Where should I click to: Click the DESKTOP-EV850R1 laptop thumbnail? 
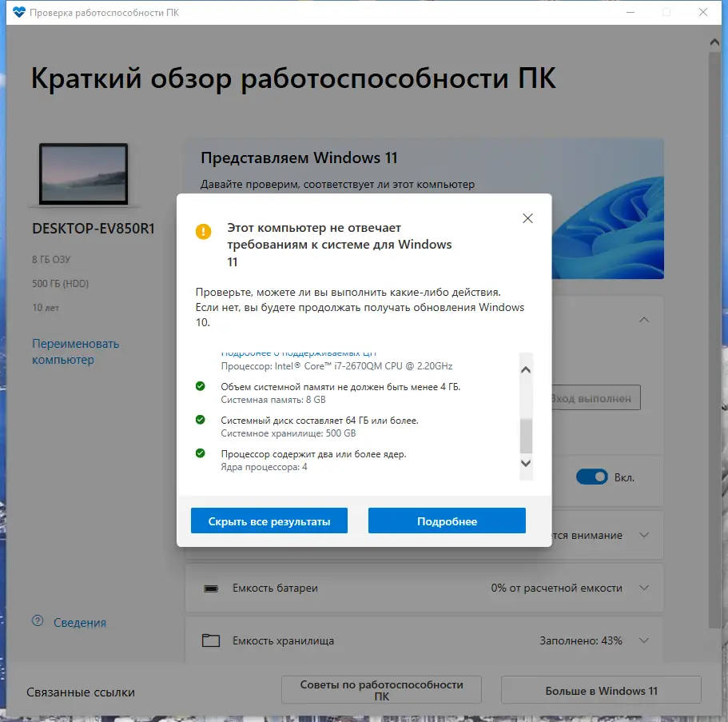[x=84, y=173]
